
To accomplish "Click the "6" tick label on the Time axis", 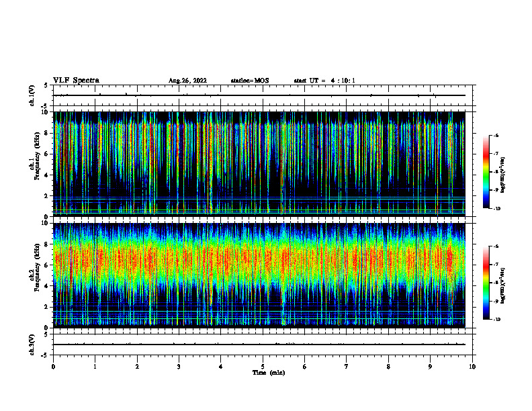I will (x=305, y=367).
